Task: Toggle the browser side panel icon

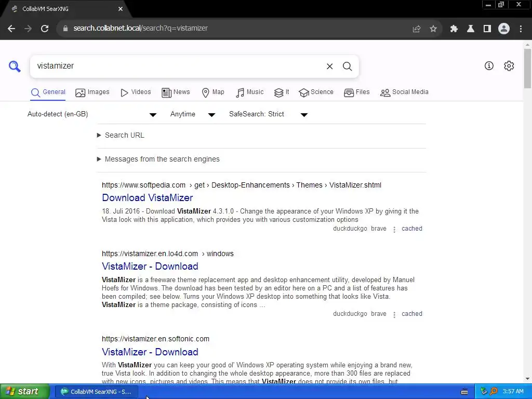Action: (487, 29)
